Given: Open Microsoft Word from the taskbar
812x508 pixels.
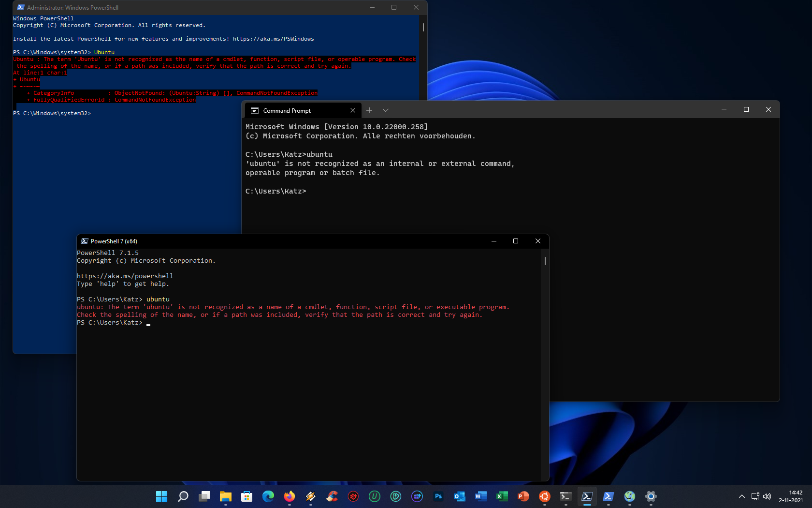Looking at the screenshot, I should coord(481,496).
